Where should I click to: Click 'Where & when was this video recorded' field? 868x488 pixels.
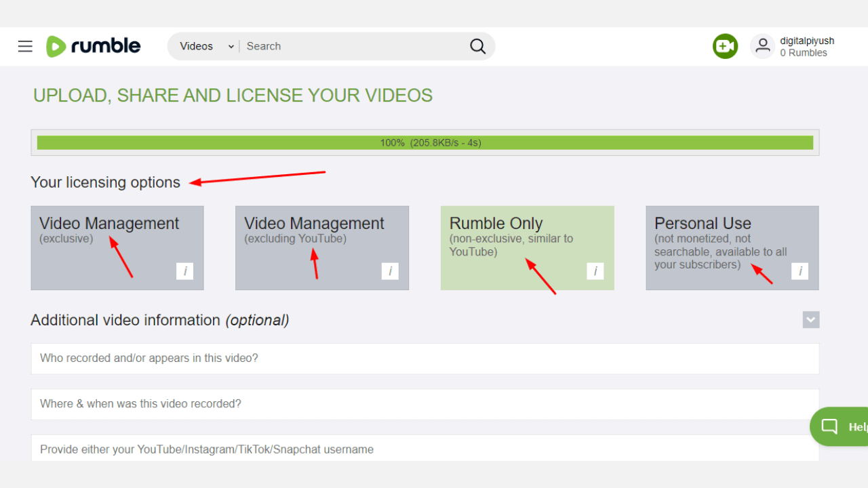[x=425, y=404]
